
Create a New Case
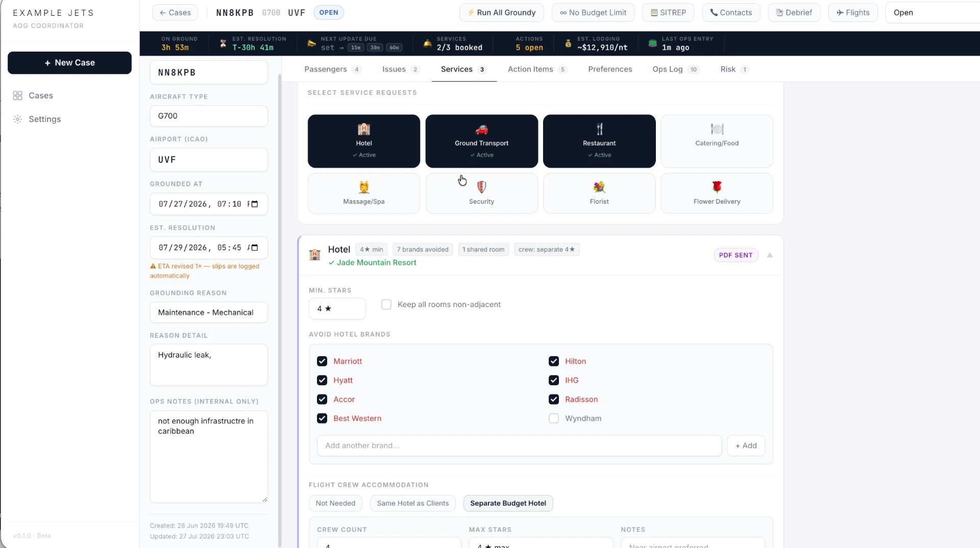[69, 63]
